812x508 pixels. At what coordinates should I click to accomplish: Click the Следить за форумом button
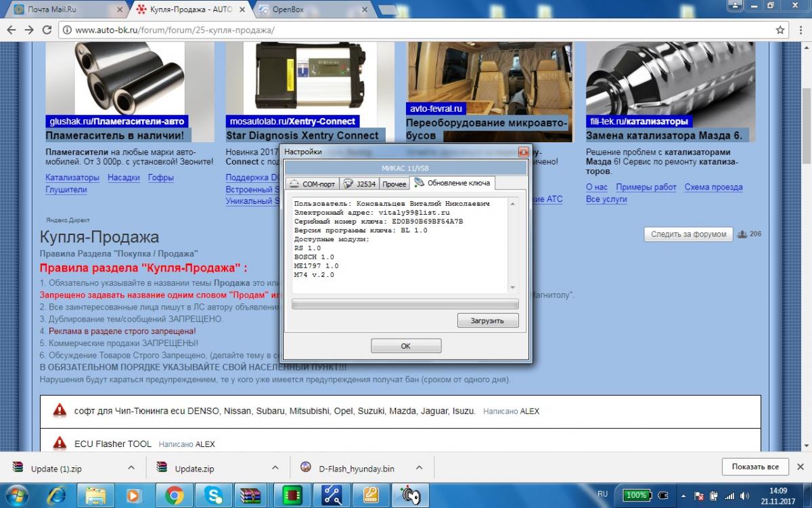coord(688,234)
